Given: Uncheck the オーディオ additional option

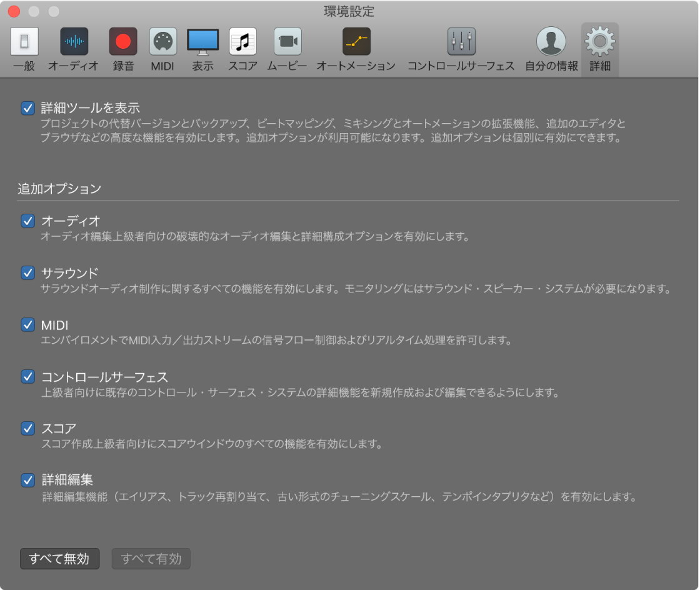Looking at the screenshot, I should (27, 222).
